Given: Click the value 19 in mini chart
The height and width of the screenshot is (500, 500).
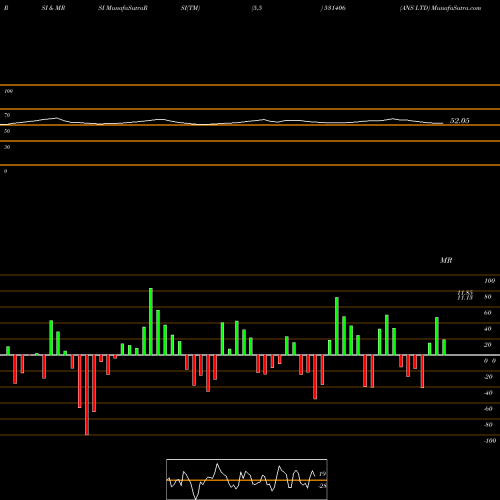Looking at the screenshot, I should point(322,474).
